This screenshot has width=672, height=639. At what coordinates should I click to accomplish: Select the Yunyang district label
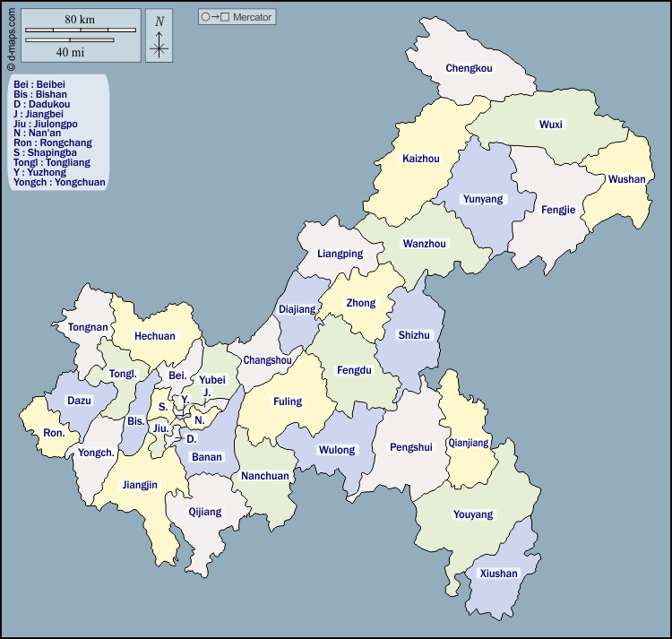coord(482,199)
